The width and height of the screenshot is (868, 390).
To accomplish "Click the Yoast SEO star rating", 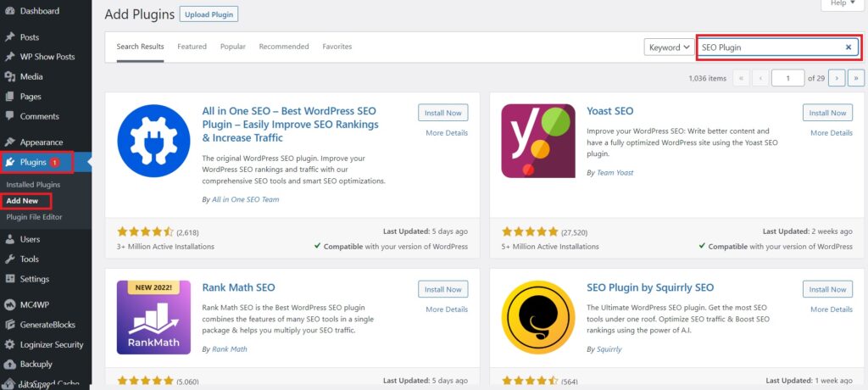I will [x=530, y=231].
